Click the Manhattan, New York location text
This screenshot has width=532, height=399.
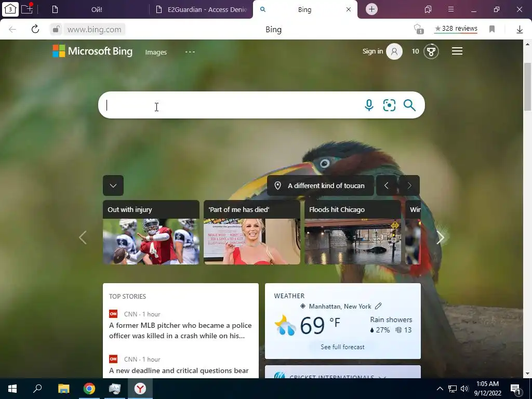tap(340, 307)
